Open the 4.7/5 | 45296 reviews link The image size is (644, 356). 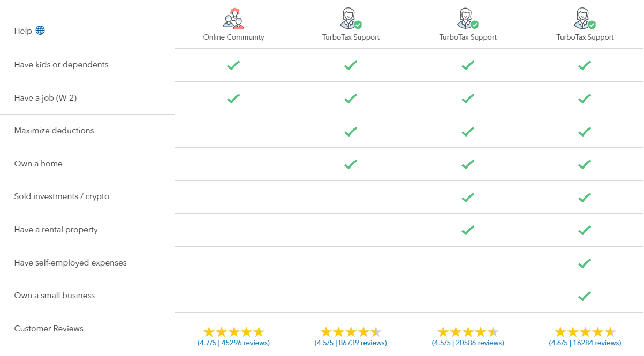pyautogui.click(x=233, y=343)
